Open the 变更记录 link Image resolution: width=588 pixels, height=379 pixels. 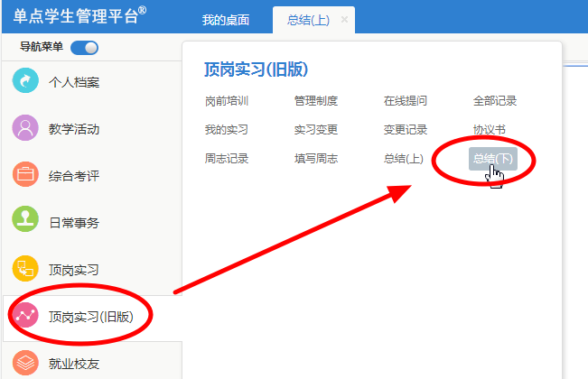406,130
